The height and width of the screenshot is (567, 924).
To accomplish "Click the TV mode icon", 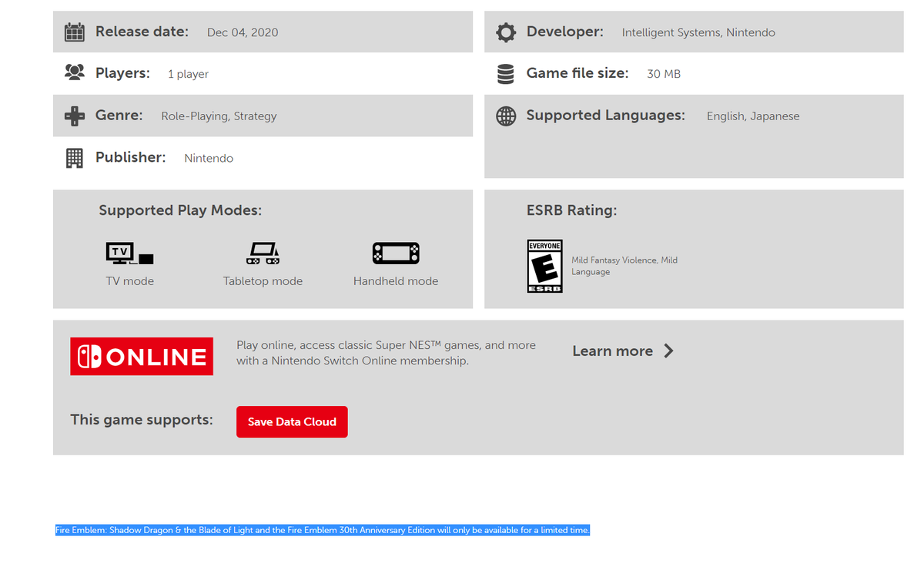I will pos(129,253).
